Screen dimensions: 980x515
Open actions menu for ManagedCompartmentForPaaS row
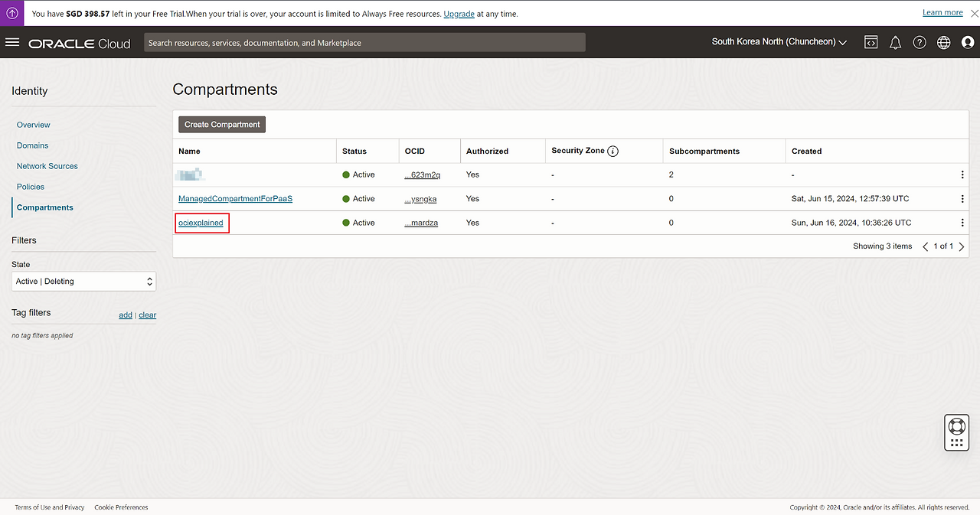click(x=962, y=199)
